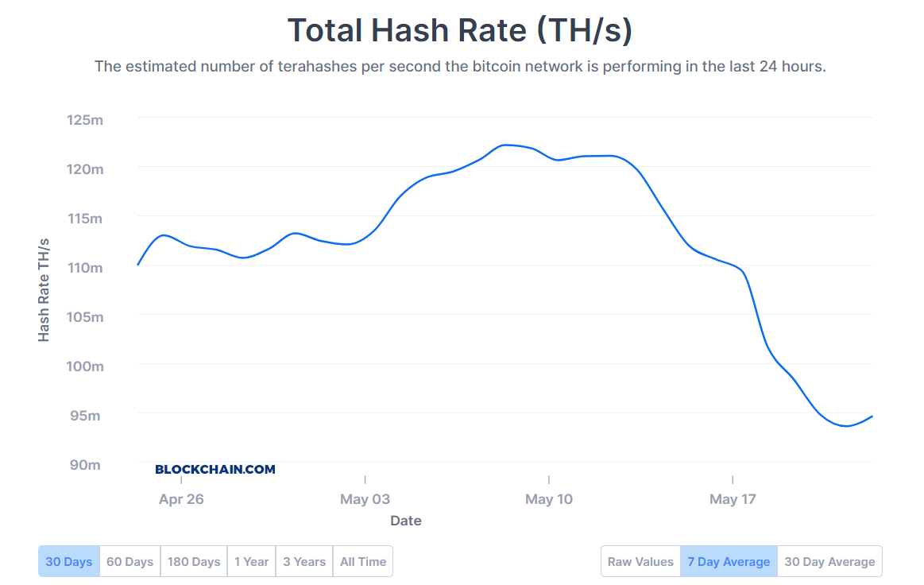Select the 30 Days range

coord(69,561)
